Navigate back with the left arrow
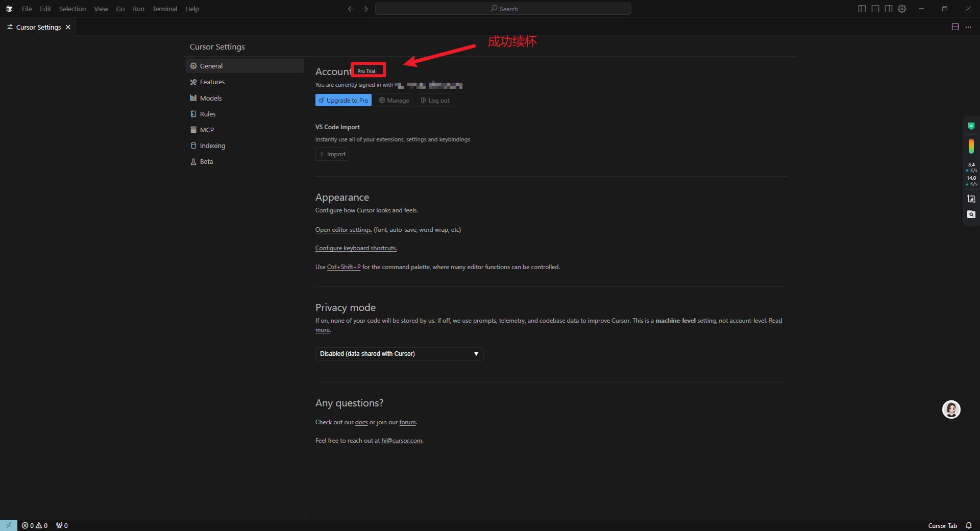This screenshot has width=980, height=531. pos(351,9)
